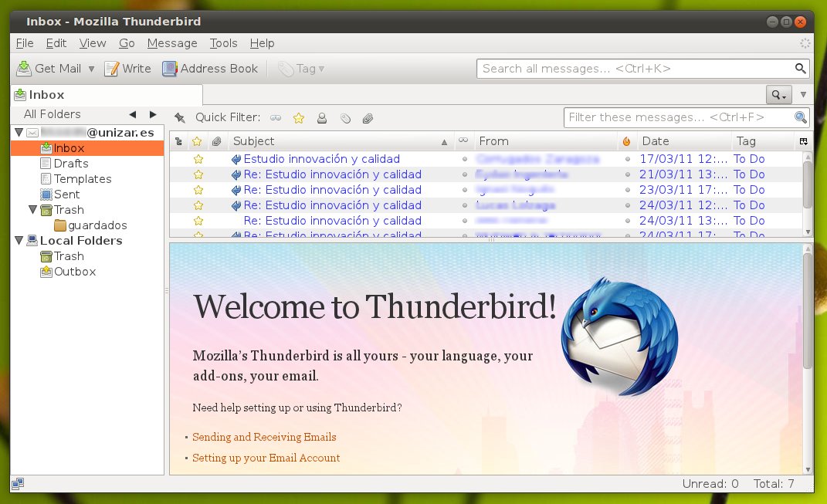Click the online status icon in status bar
This screenshot has width=827, height=504.
click(18, 483)
